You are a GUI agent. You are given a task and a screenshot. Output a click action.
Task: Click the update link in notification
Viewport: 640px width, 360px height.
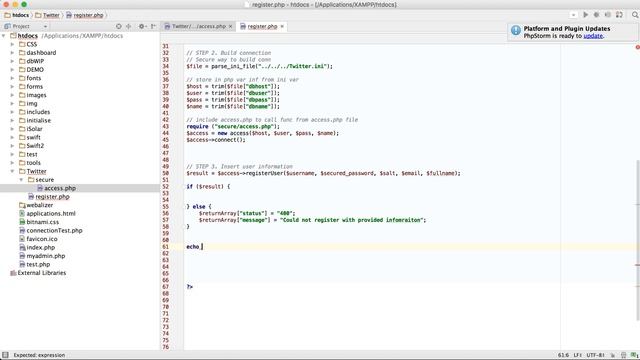click(593, 36)
